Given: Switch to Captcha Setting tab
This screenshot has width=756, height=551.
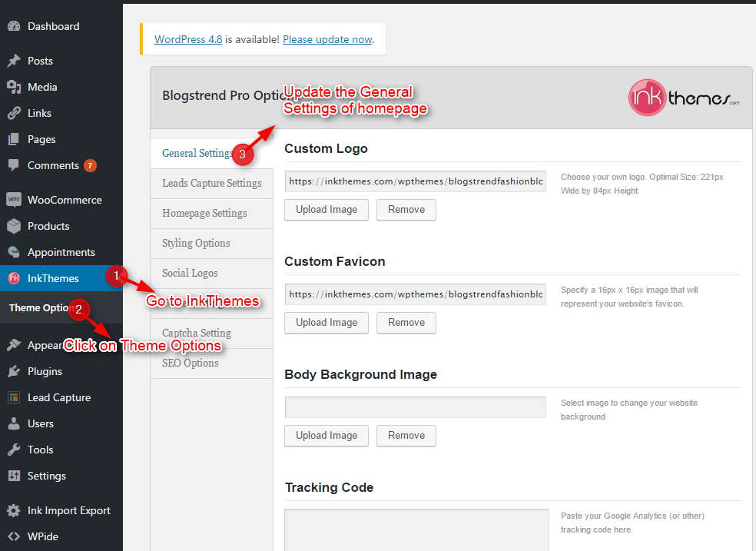Looking at the screenshot, I should pos(211,333).
